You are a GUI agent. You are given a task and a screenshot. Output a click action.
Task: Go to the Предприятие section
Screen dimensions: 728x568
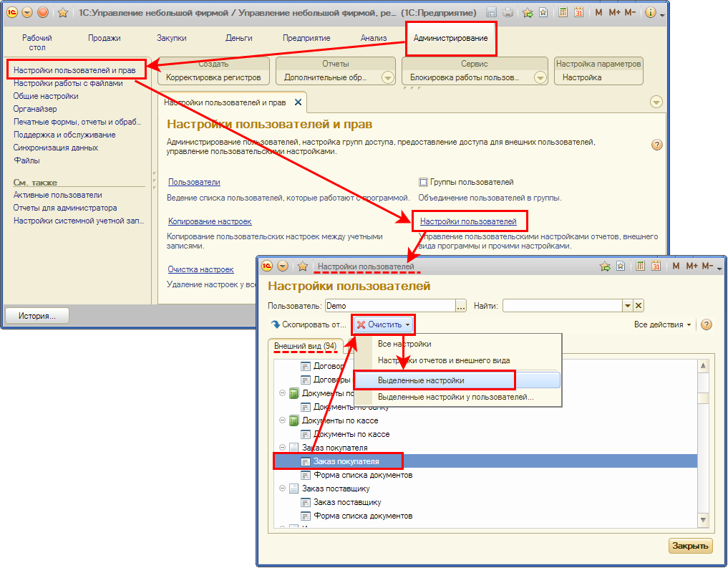point(306,38)
